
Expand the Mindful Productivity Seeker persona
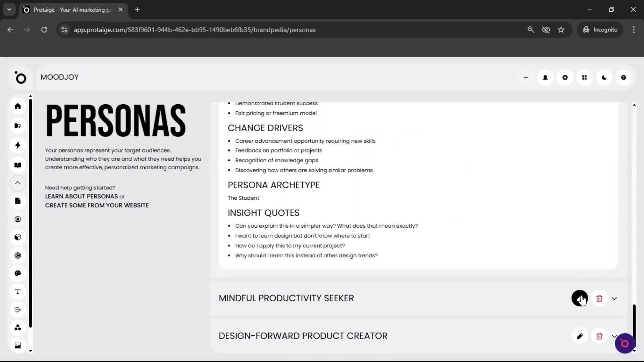click(615, 298)
